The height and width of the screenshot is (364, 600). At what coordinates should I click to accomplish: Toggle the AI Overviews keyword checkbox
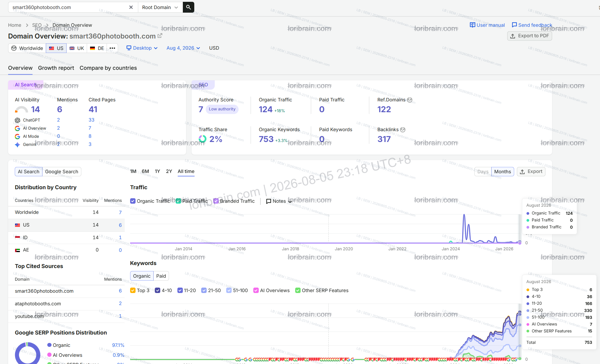pyautogui.click(x=256, y=290)
